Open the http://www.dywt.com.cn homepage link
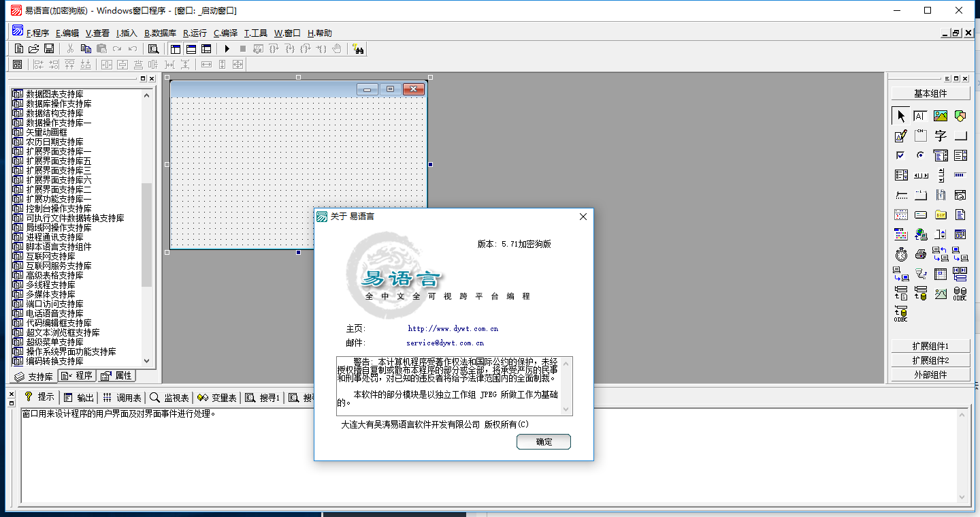The width and height of the screenshot is (980, 517). coord(453,329)
